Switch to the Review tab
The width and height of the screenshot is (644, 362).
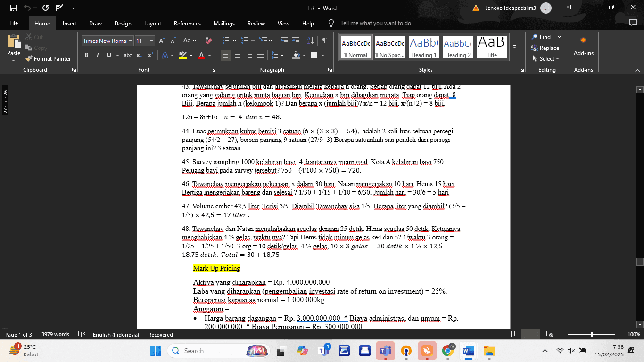tap(256, 23)
